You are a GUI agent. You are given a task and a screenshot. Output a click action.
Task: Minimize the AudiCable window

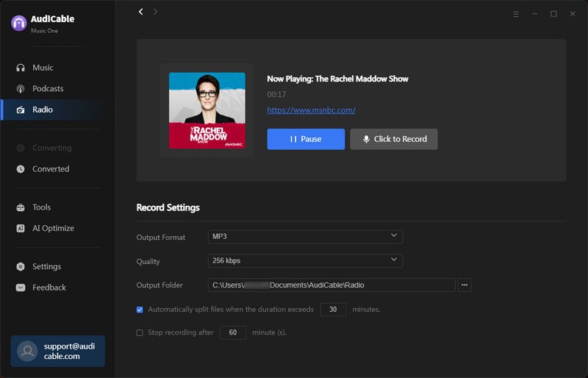click(x=535, y=14)
